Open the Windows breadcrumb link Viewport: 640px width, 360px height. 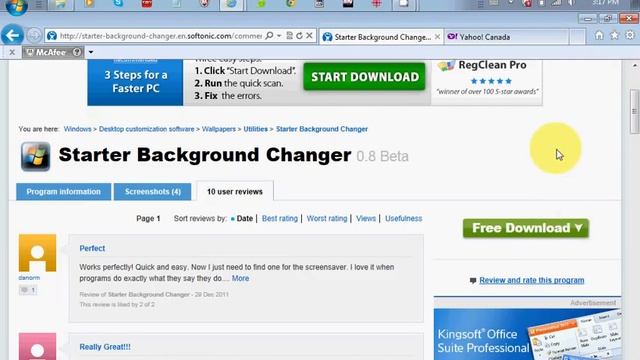tap(77, 129)
